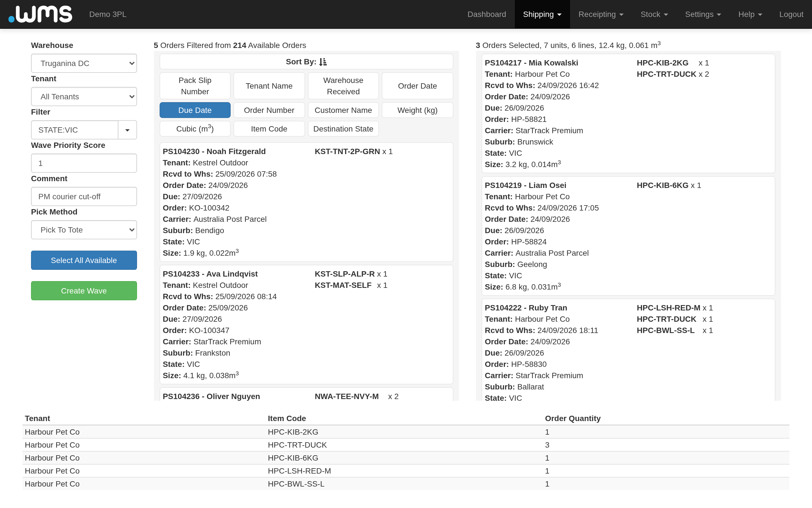Viewport: 812px width, 508px height.
Task: Open the Warehouse dropdown Truganina DC
Action: [x=84, y=63]
